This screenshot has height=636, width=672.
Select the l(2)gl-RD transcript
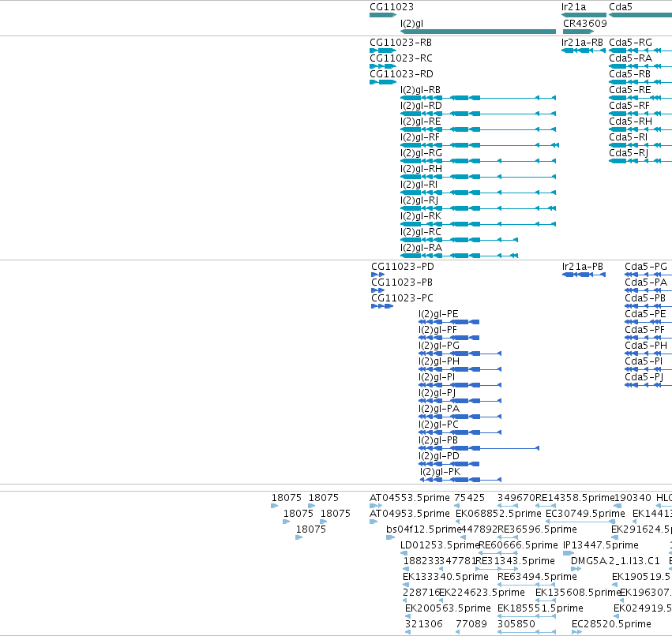421,106
